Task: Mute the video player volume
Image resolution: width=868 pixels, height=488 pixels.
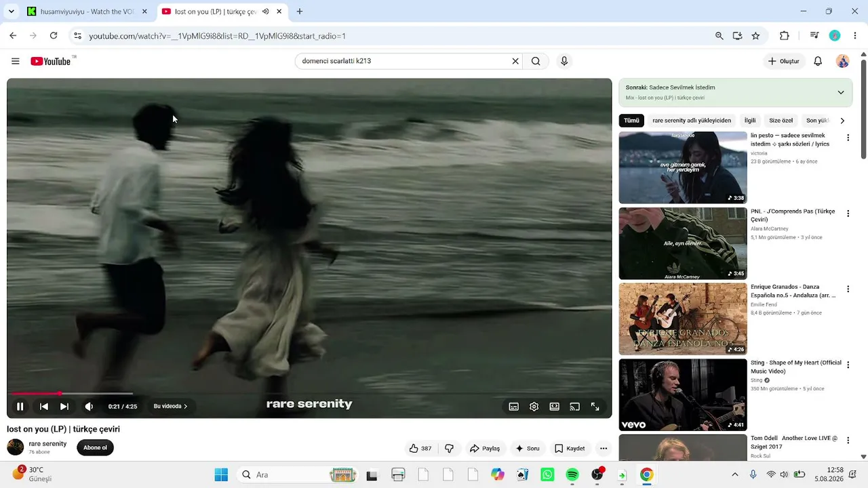Action: [89, 407]
